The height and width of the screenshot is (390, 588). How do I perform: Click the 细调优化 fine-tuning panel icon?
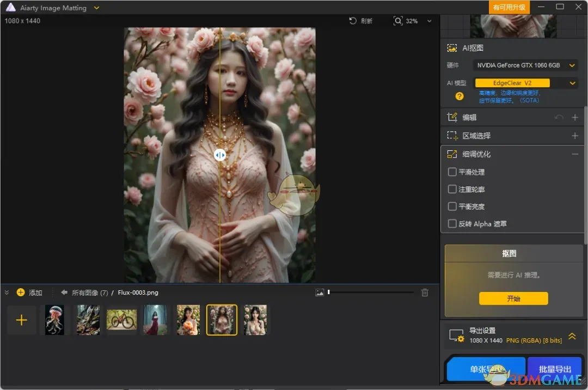451,154
